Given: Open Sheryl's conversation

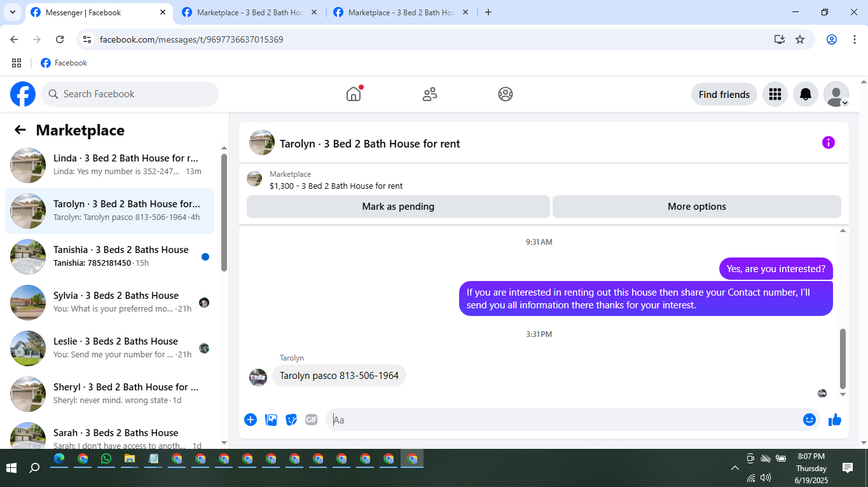Looking at the screenshot, I should pyautogui.click(x=109, y=394).
